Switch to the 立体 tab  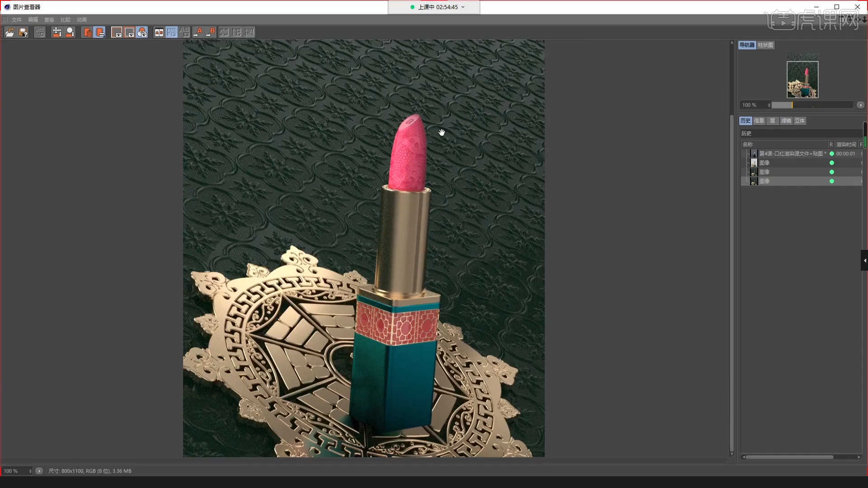tap(800, 121)
